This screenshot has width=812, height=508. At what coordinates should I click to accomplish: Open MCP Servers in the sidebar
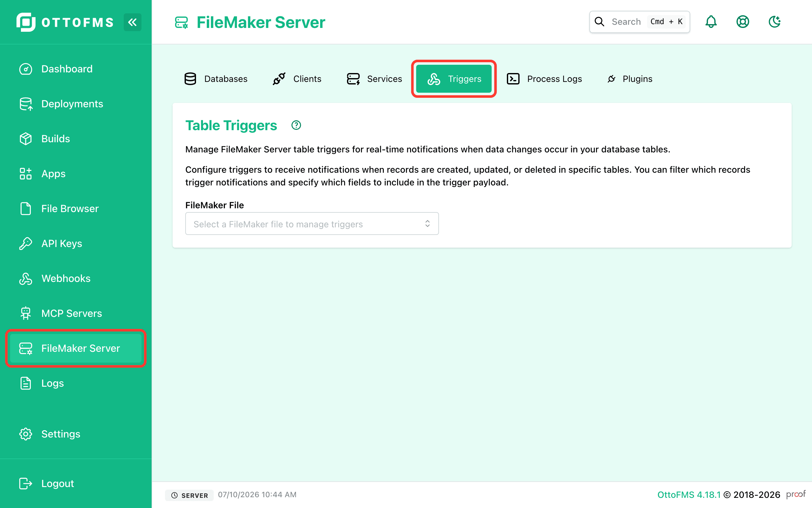76,313
